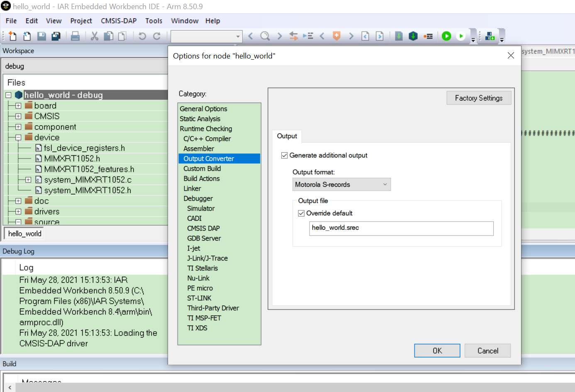Image resolution: width=575 pixels, height=392 pixels.
Task: Click the Make hexagon icon
Action: point(413,36)
